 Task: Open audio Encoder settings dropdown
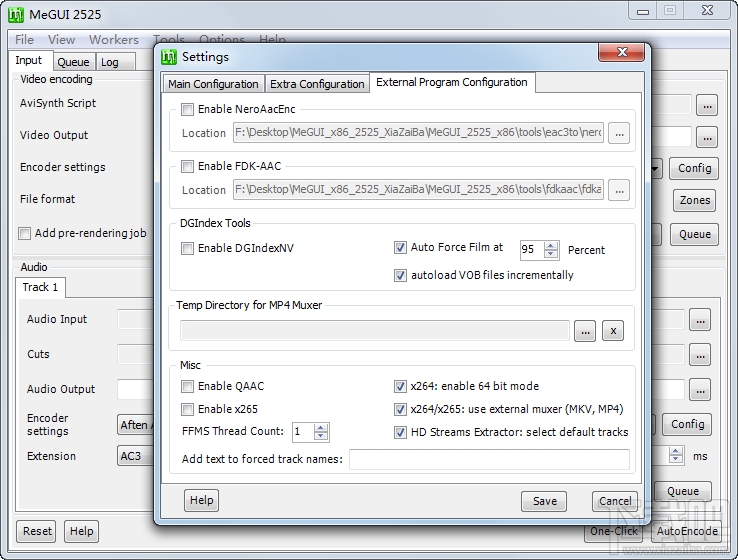coord(136,425)
